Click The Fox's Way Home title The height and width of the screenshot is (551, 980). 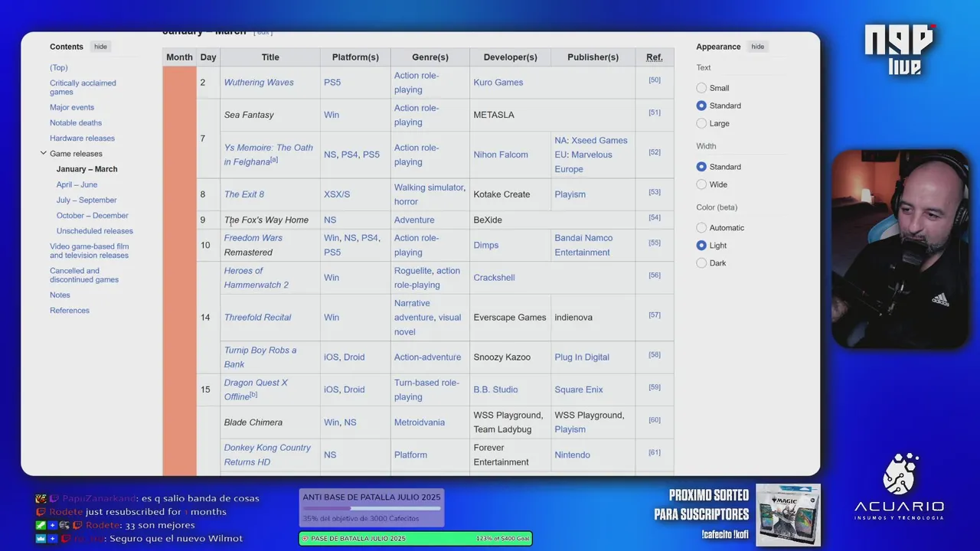[266, 220]
